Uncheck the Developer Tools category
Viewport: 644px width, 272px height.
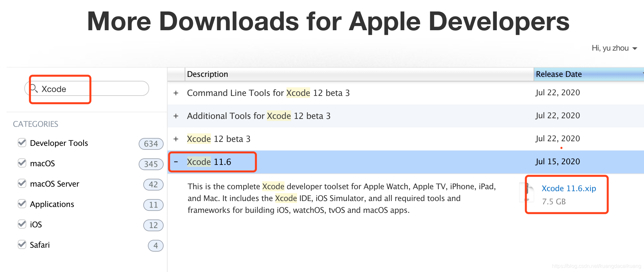click(x=22, y=143)
